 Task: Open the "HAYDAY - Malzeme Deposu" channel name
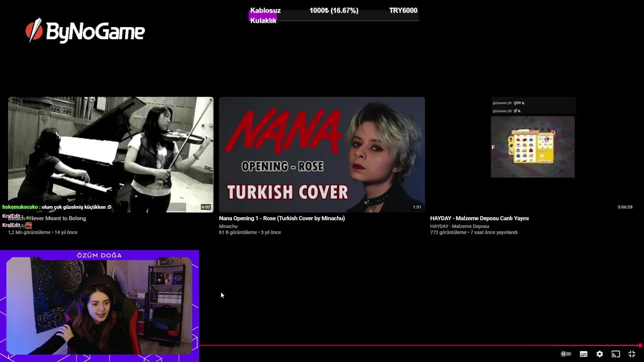459,226
